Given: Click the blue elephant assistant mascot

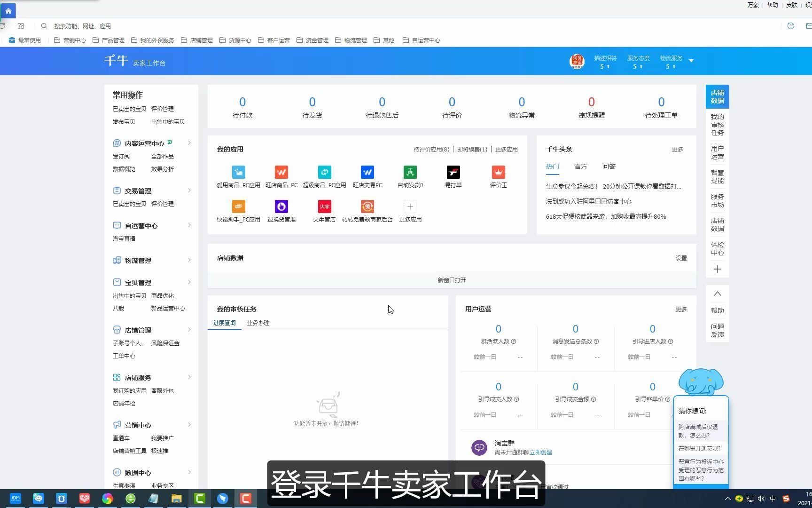Looking at the screenshot, I should coord(701,381).
